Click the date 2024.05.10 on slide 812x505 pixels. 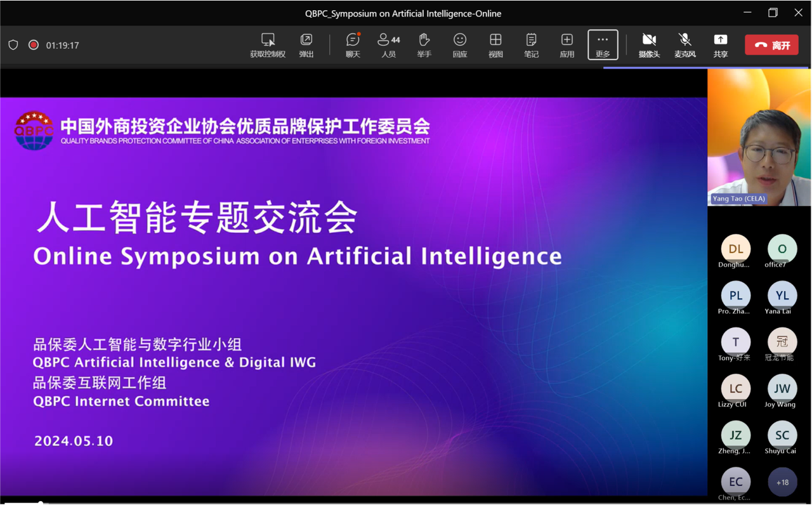point(74,441)
